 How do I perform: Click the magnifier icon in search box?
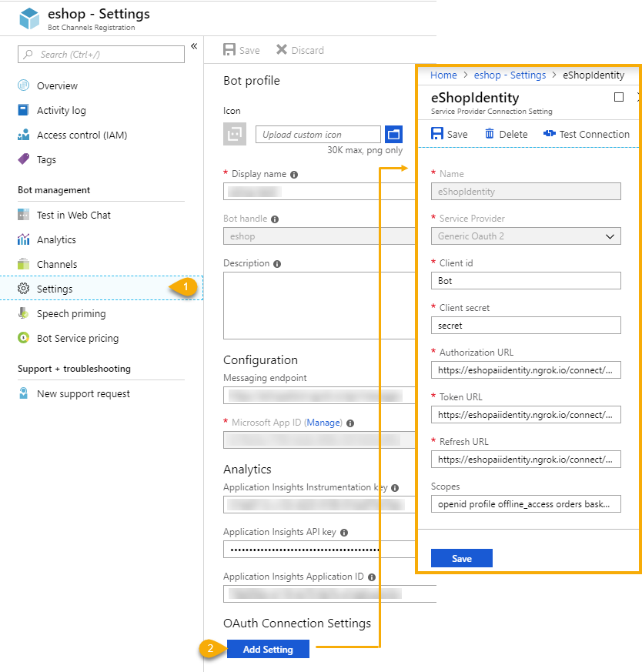28,55
